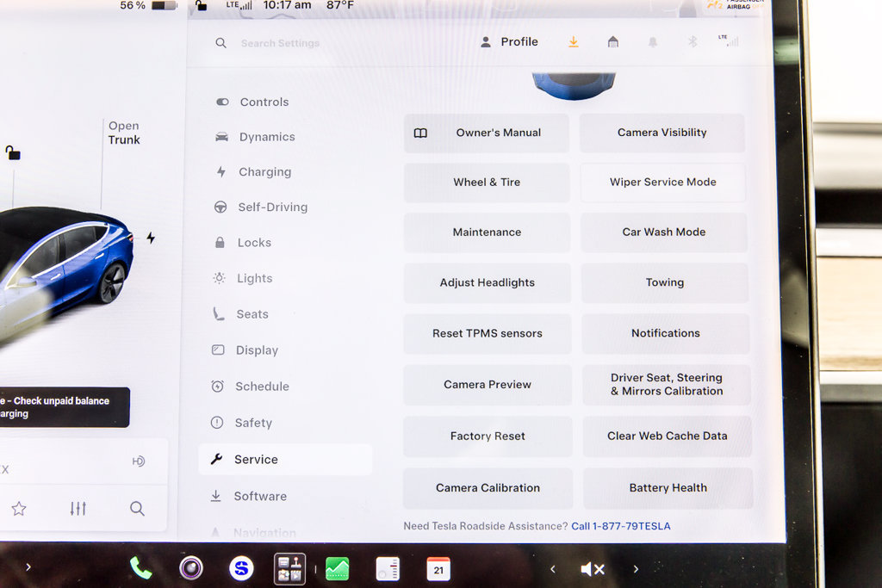Image resolution: width=882 pixels, height=588 pixels.
Task: Open the Notifications button in Service
Action: pos(666,333)
